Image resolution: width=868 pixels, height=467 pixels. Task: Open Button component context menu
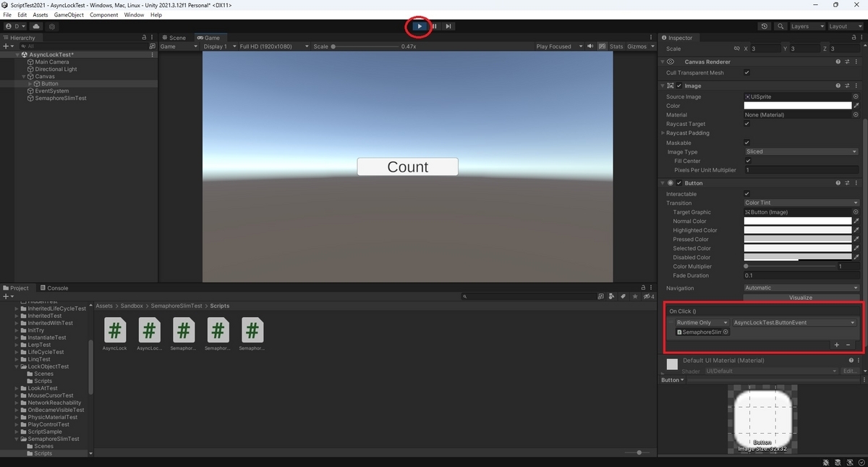pos(856,183)
